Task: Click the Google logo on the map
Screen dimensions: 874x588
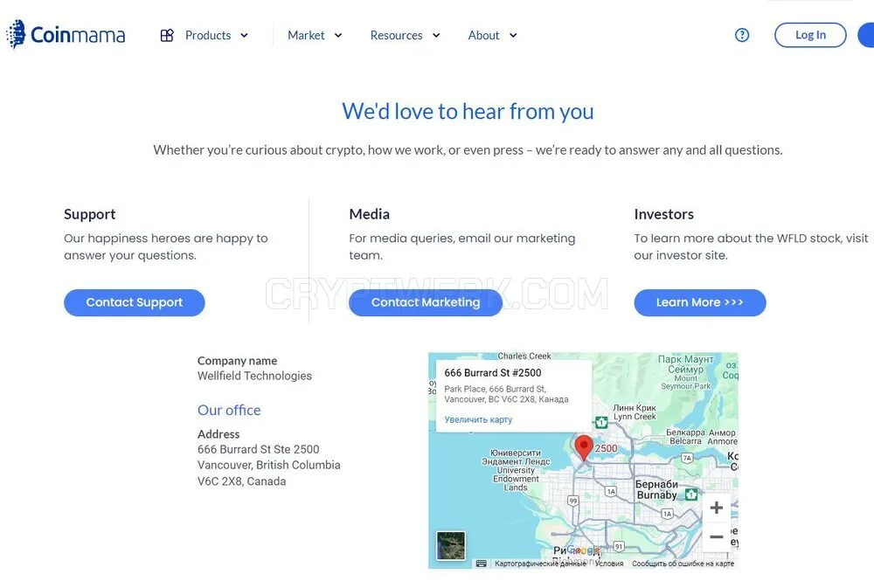Action: point(583,550)
